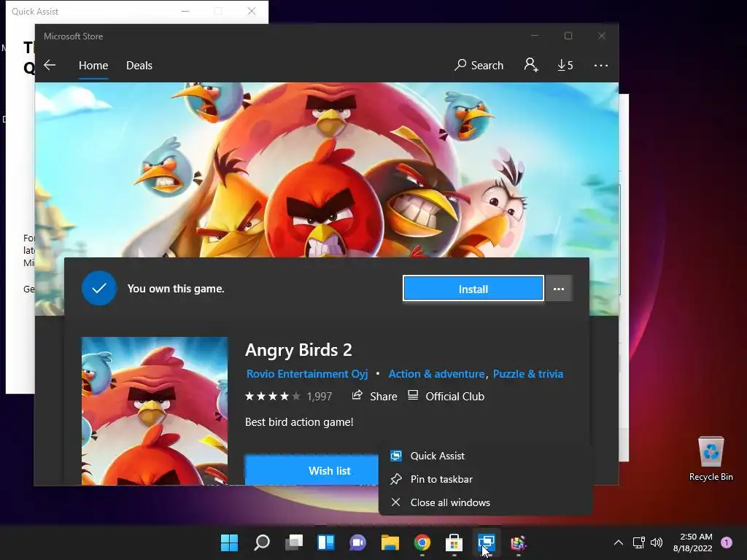The image size is (747, 560).
Task: Click the Angry Birds hero banner image
Action: tap(327, 170)
